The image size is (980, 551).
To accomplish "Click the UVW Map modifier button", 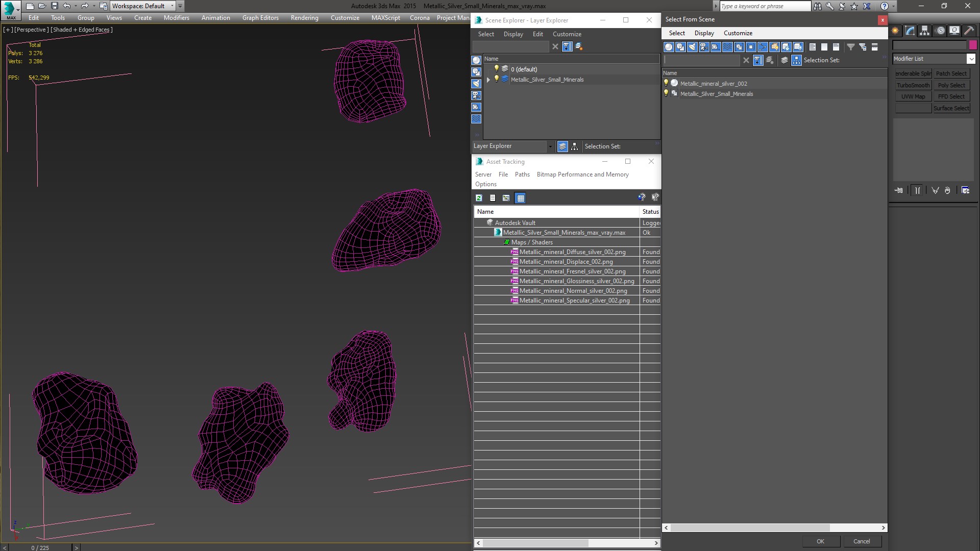I will (x=913, y=96).
